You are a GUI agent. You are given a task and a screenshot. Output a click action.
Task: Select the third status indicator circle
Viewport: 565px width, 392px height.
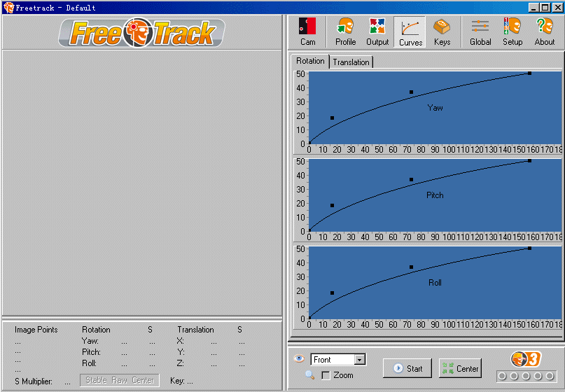coord(526,376)
